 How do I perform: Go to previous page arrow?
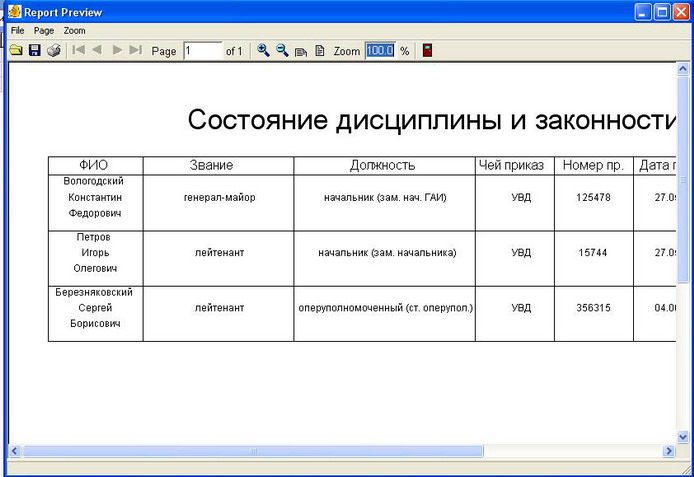click(x=97, y=50)
